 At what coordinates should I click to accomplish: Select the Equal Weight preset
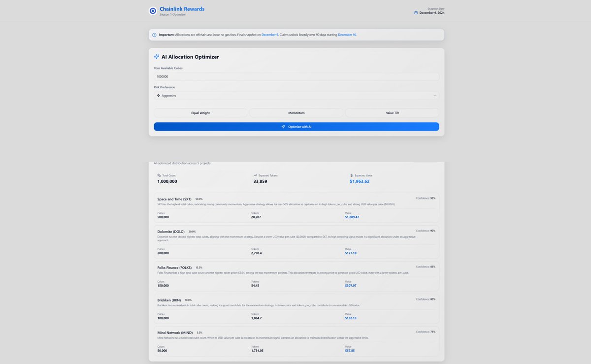point(200,113)
